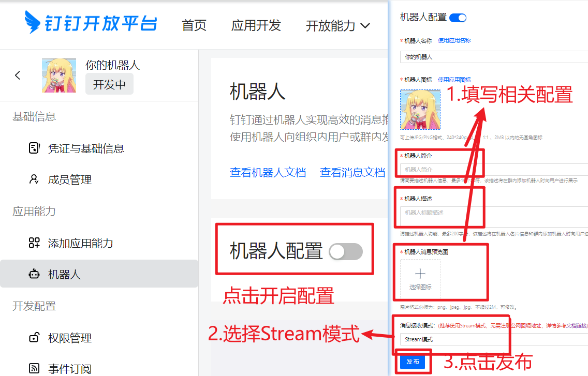Click the credentials icon beside 凭证与基础信息

point(34,148)
